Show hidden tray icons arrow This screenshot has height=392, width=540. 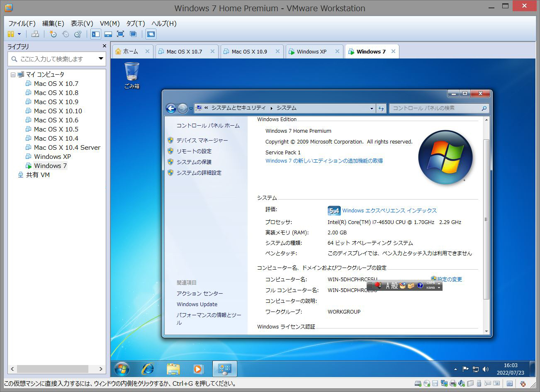coord(455,369)
